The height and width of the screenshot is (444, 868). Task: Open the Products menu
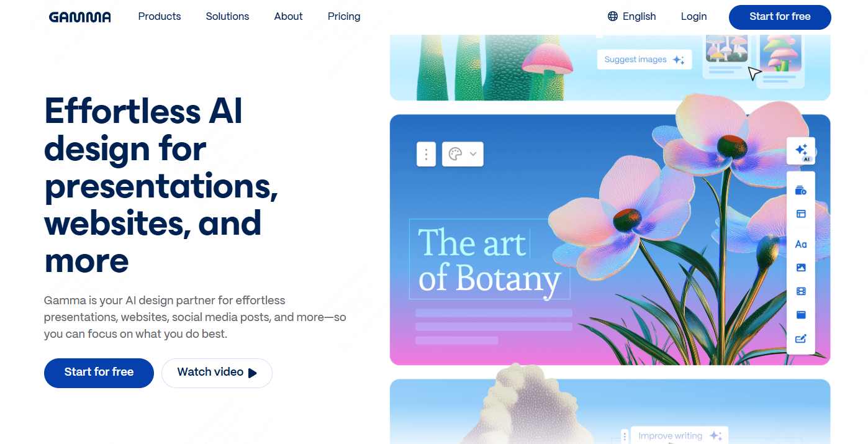pos(160,17)
